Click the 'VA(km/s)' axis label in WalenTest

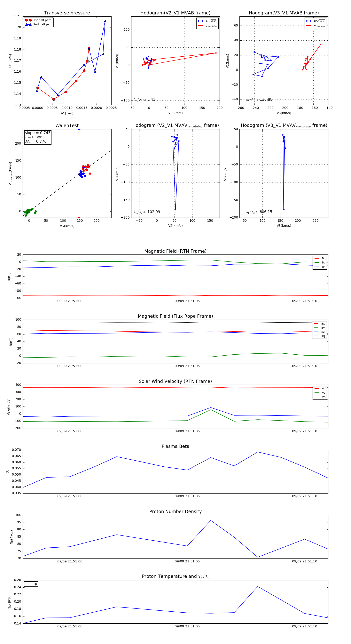pos(67,226)
